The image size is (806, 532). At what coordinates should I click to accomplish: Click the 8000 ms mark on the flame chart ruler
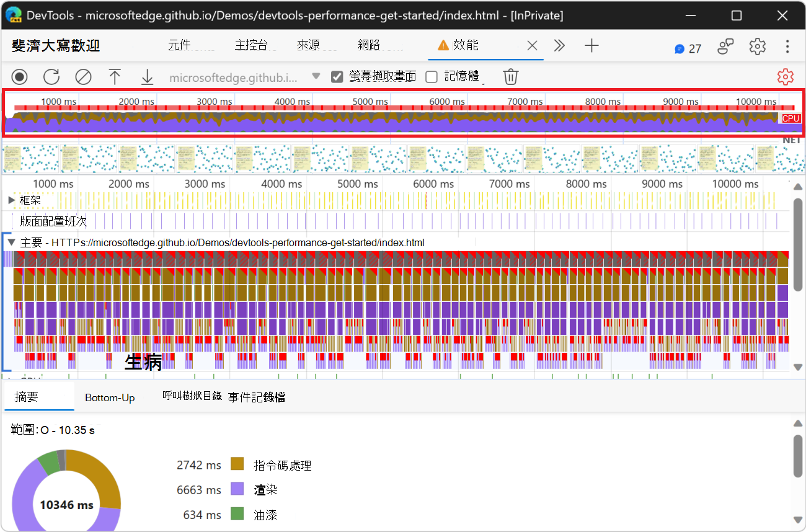586,184
